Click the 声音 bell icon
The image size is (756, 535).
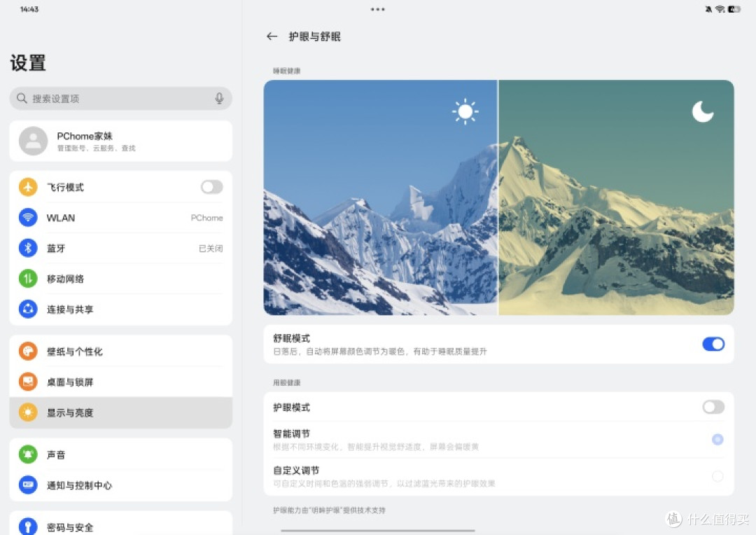point(28,454)
